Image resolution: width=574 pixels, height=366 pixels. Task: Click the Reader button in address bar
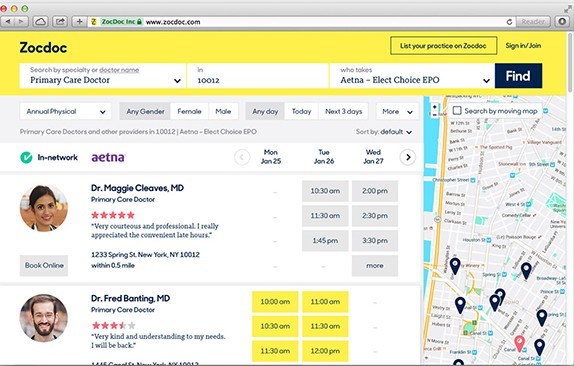coord(533,22)
